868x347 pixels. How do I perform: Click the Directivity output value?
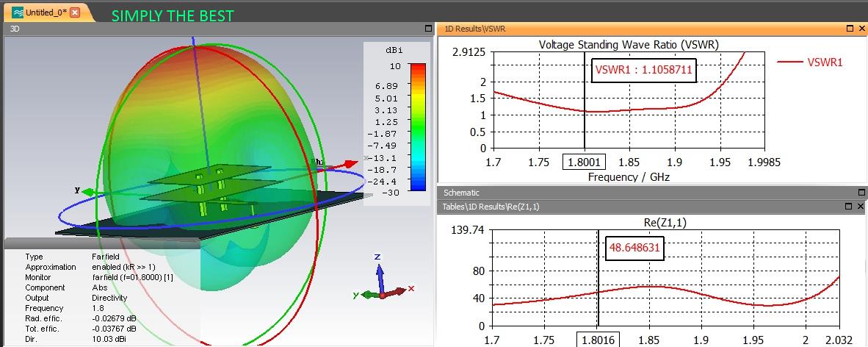pos(109,298)
